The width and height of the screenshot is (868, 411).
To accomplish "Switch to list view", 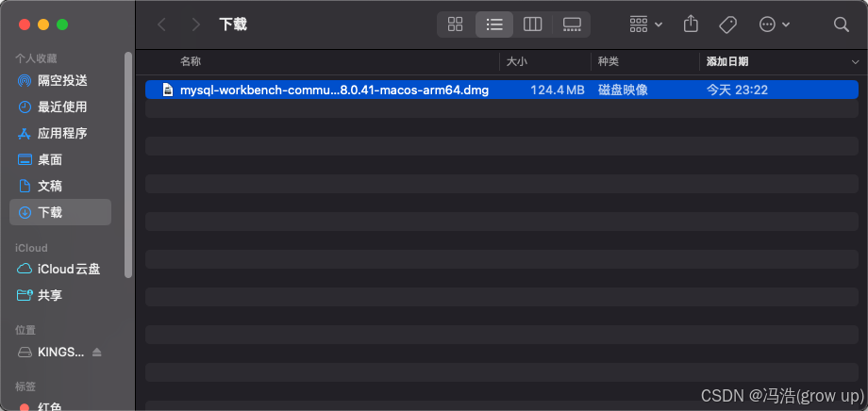I will [494, 25].
